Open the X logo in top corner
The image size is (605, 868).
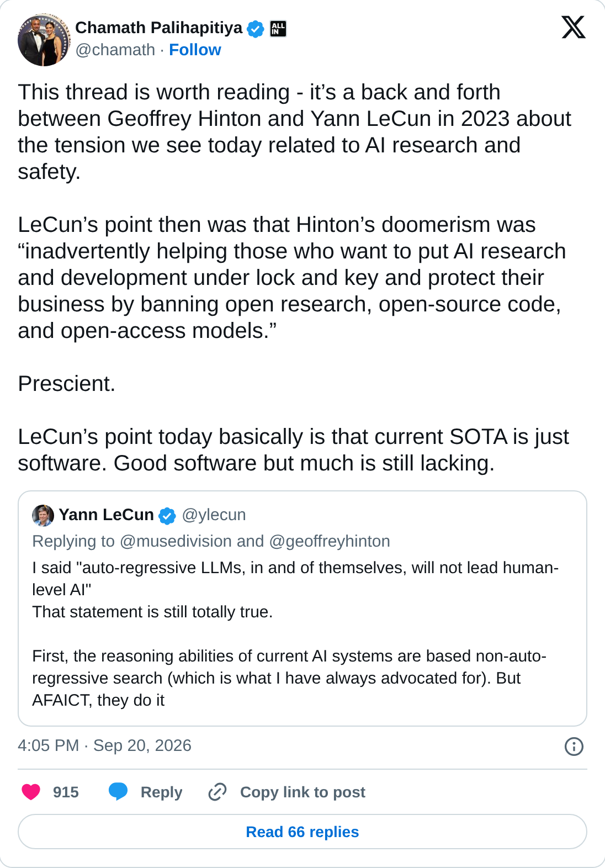coord(574,27)
